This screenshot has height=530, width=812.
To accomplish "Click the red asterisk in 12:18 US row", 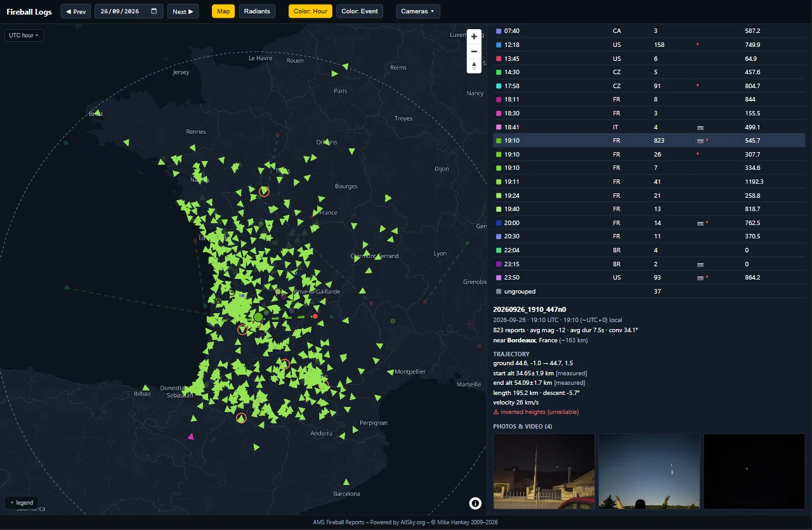I will click(698, 45).
